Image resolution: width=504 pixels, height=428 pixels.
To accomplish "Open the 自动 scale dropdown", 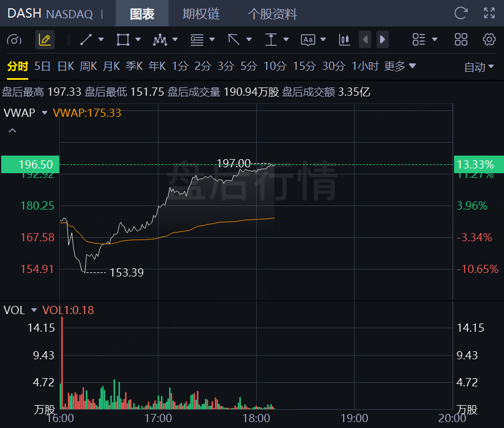I will [x=479, y=67].
